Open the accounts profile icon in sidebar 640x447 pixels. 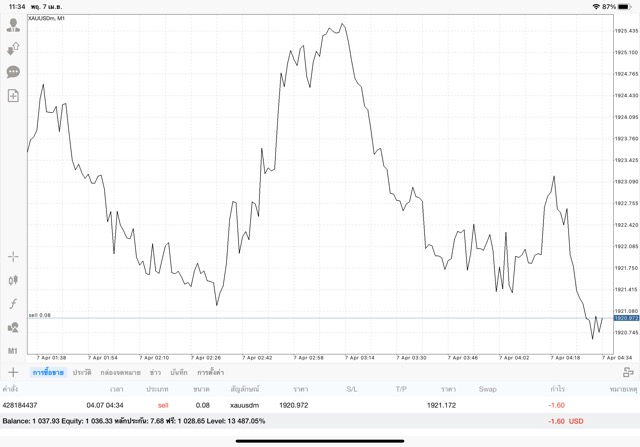coord(13,25)
